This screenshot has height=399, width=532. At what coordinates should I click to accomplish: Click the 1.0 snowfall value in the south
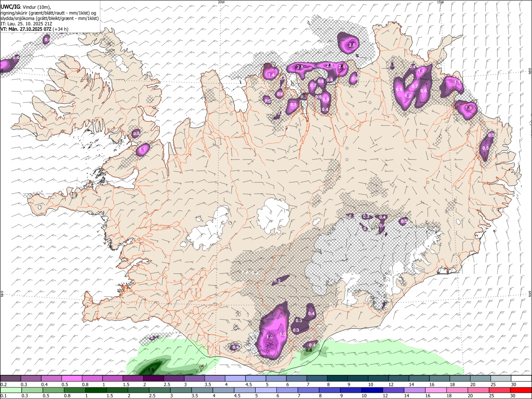[x=283, y=334]
